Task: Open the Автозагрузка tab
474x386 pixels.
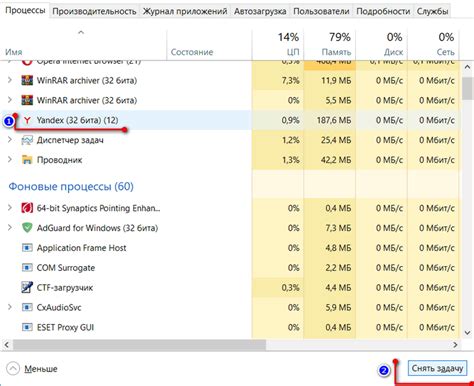Action: 260,11
